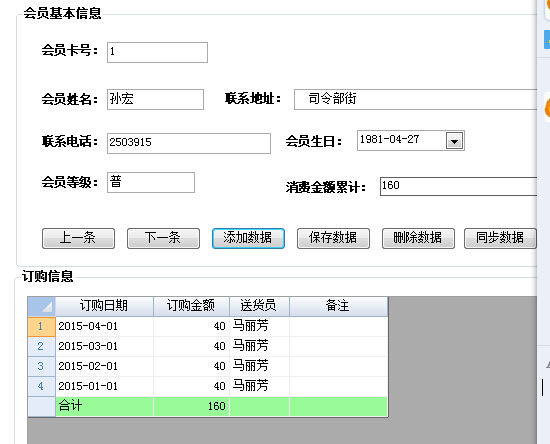The image size is (550, 444).
Task: Open the 会员生日 date dropdown arrow
Action: (x=454, y=141)
